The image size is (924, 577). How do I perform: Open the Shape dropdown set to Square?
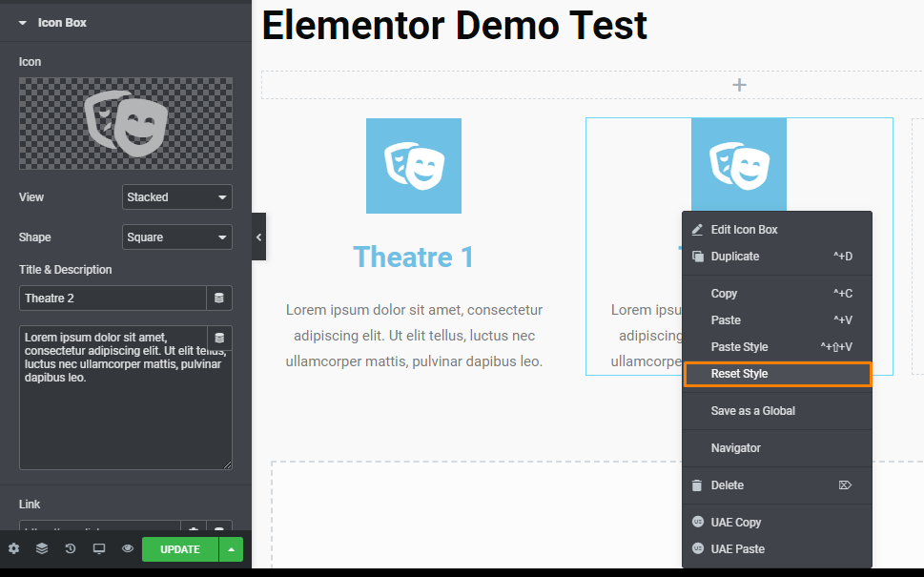point(176,237)
